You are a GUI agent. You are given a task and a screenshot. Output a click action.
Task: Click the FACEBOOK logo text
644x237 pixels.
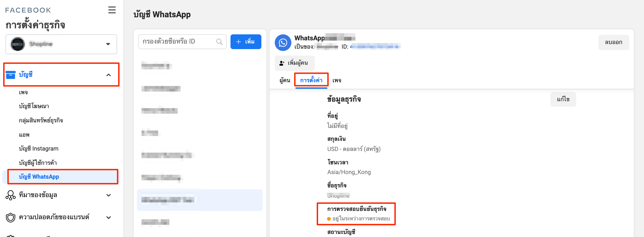tap(28, 10)
